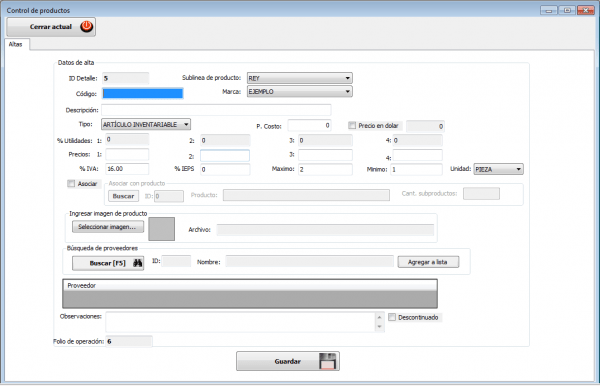Click the Precios 3 input field
The image size is (600, 386).
pyautogui.click(x=325, y=155)
